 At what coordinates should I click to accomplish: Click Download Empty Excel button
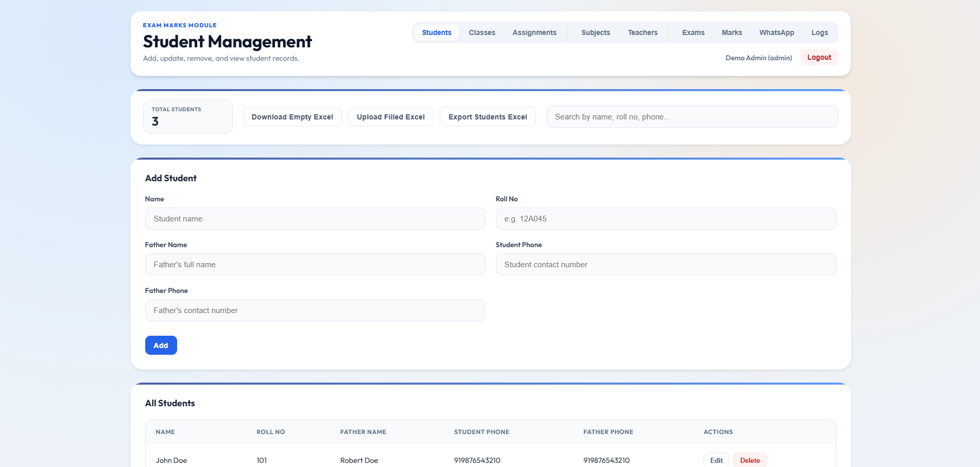293,117
